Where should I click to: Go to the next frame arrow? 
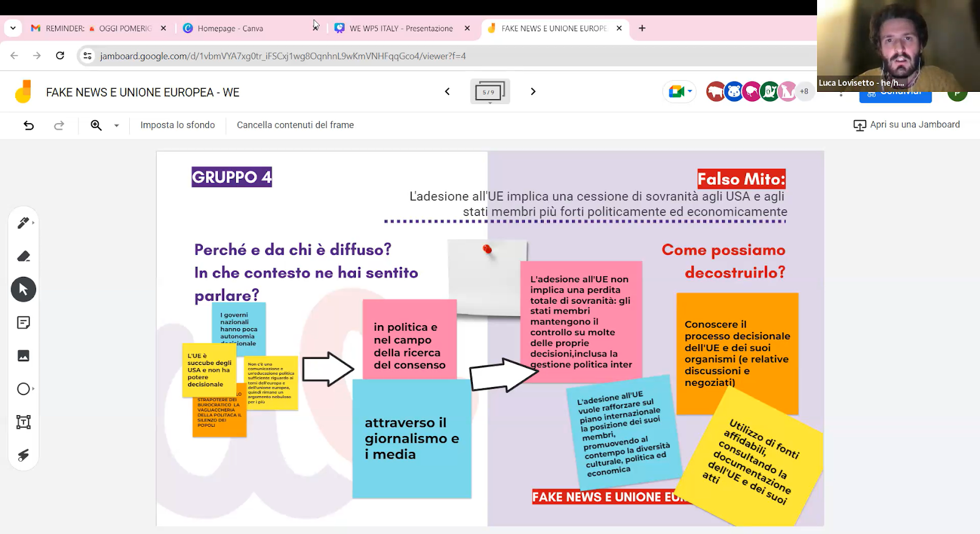[533, 92]
